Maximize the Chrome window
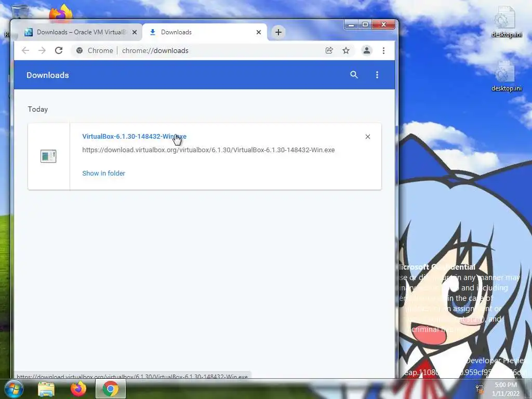The width and height of the screenshot is (532, 399). click(365, 25)
